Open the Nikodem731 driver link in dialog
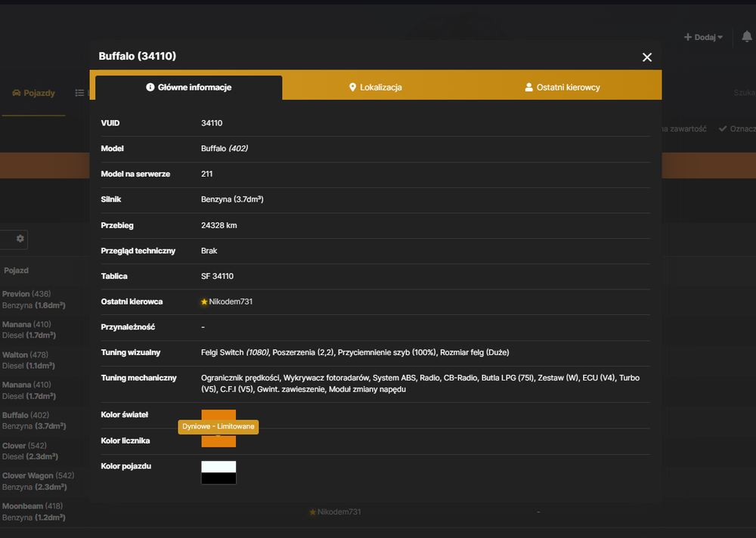 [x=231, y=301]
